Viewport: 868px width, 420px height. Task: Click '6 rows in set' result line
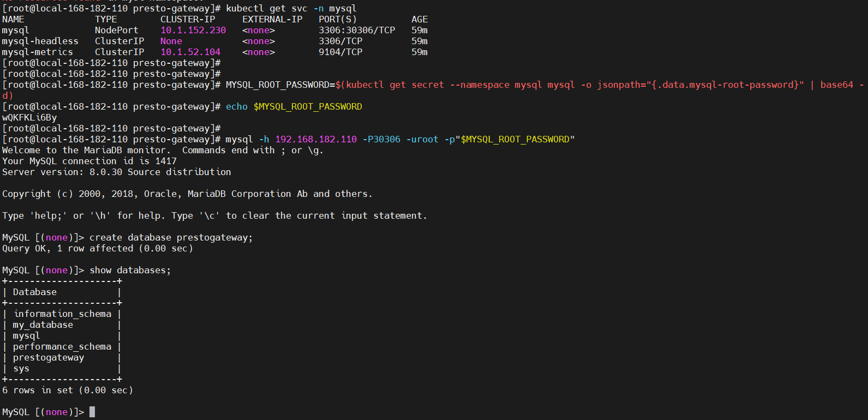(x=68, y=391)
